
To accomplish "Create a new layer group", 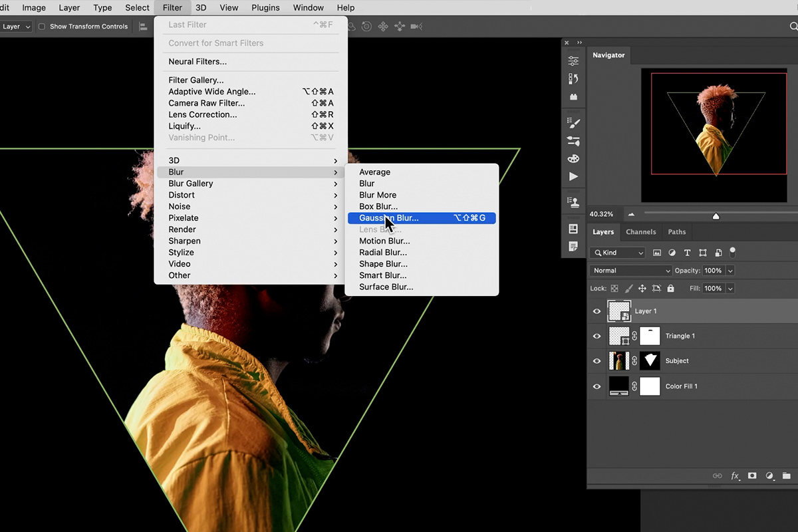I will [x=787, y=475].
